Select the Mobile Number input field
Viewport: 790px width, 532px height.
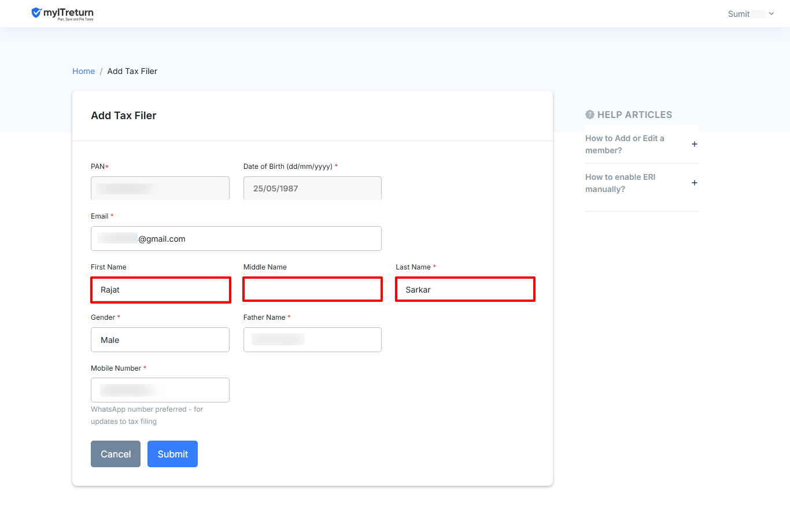tap(160, 390)
